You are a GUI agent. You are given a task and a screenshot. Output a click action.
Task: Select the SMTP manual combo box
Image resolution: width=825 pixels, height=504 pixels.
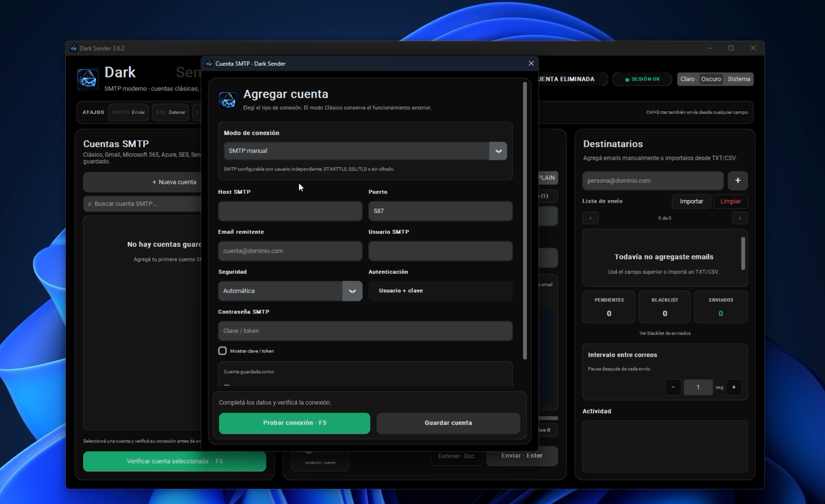click(365, 151)
